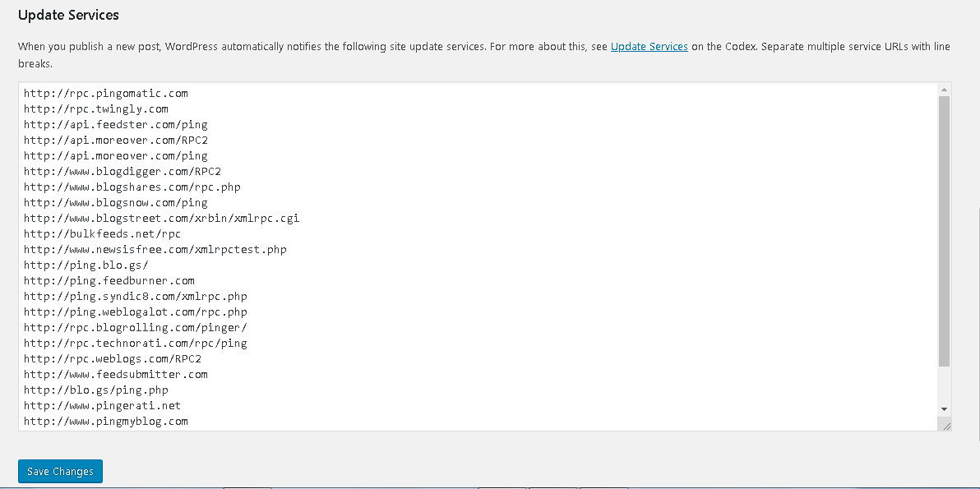Click the blo.gs/ping.php URL
980x489 pixels.
(96, 390)
